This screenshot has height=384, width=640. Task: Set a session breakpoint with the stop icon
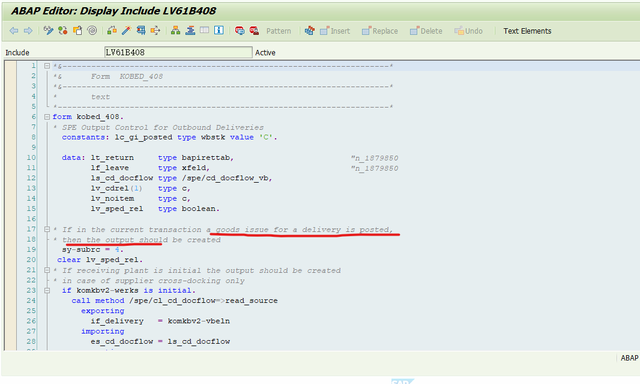pyautogui.click(x=240, y=31)
